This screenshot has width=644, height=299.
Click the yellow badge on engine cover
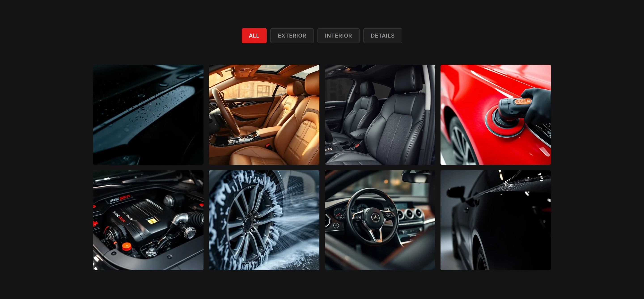(152, 221)
